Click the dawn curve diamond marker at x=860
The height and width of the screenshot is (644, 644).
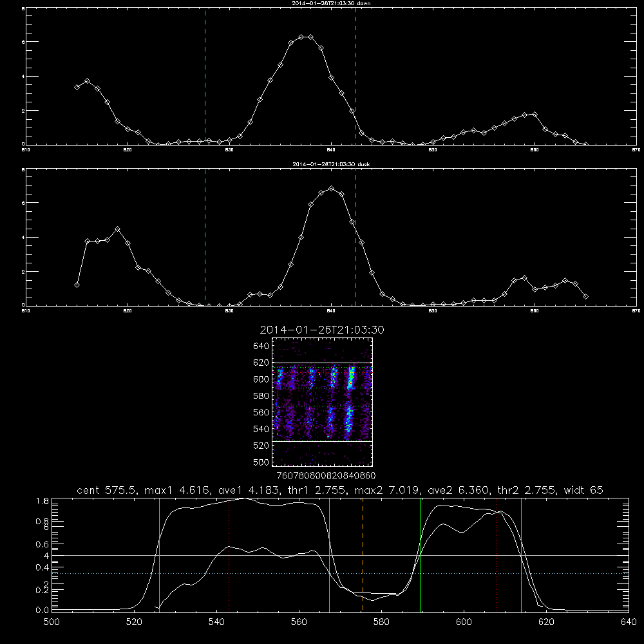(535, 114)
